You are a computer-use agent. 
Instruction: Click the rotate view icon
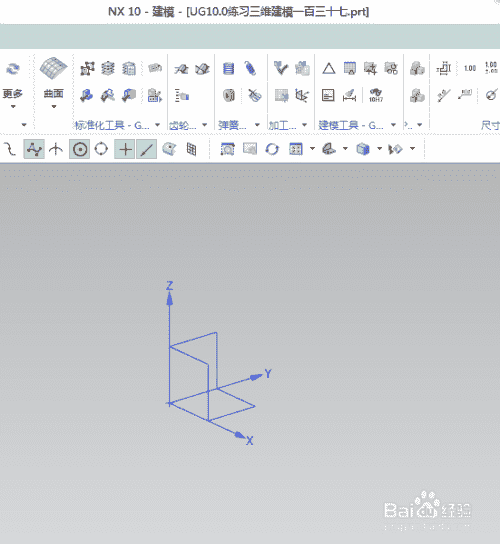coord(272,149)
